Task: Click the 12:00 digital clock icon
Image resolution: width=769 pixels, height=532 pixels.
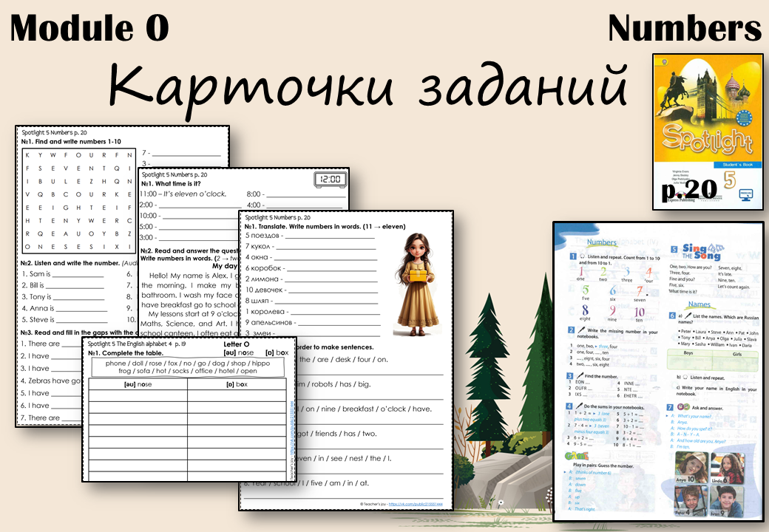Action: (x=330, y=180)
